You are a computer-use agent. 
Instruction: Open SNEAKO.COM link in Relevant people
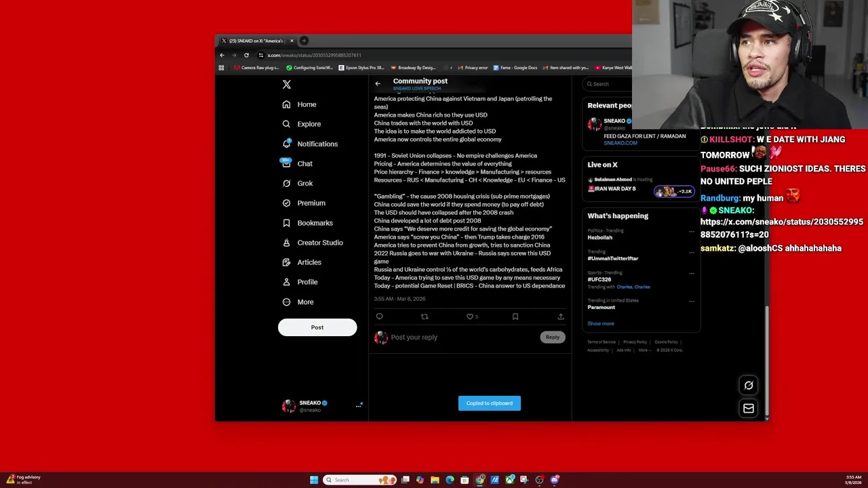[620, 143]
